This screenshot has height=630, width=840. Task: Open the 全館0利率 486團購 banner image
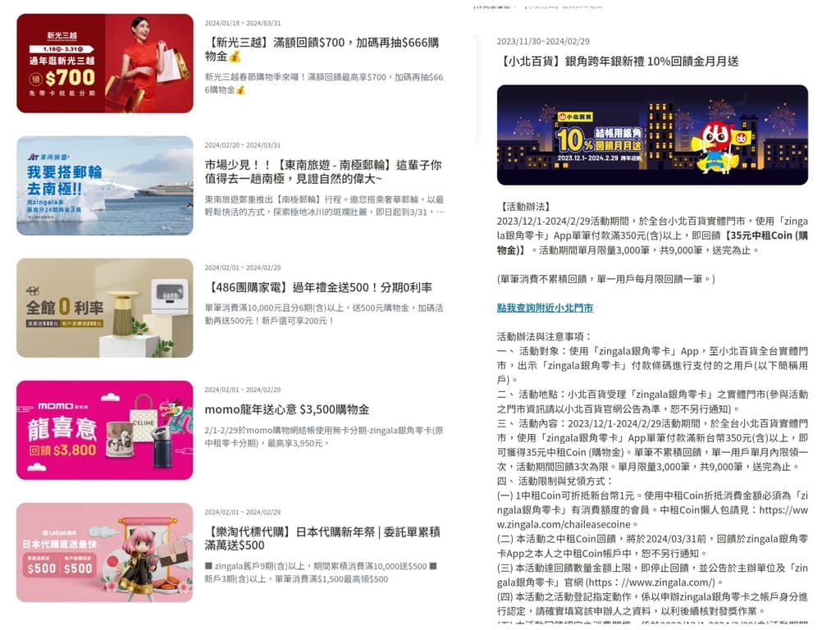105,308
